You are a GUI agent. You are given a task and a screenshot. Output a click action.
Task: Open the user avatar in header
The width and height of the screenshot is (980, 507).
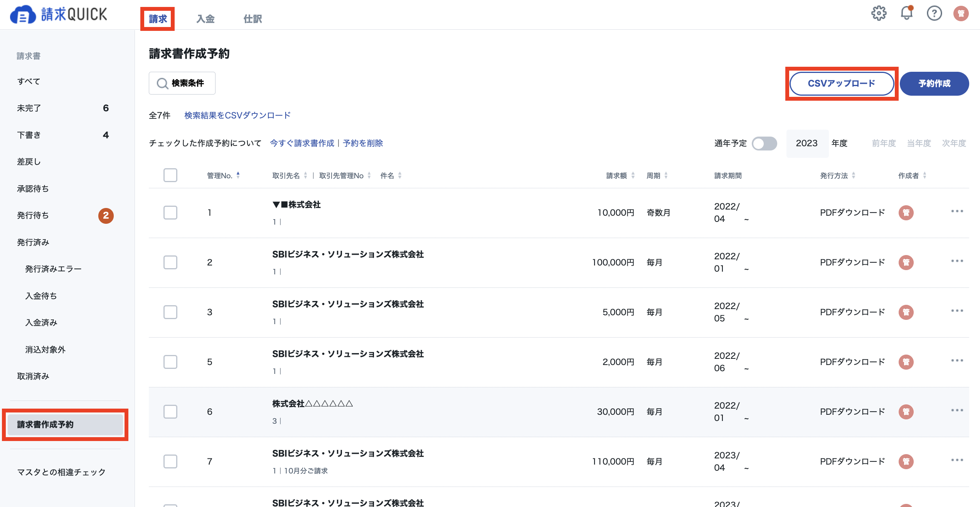pyautogui.click(x=961, y=14)
